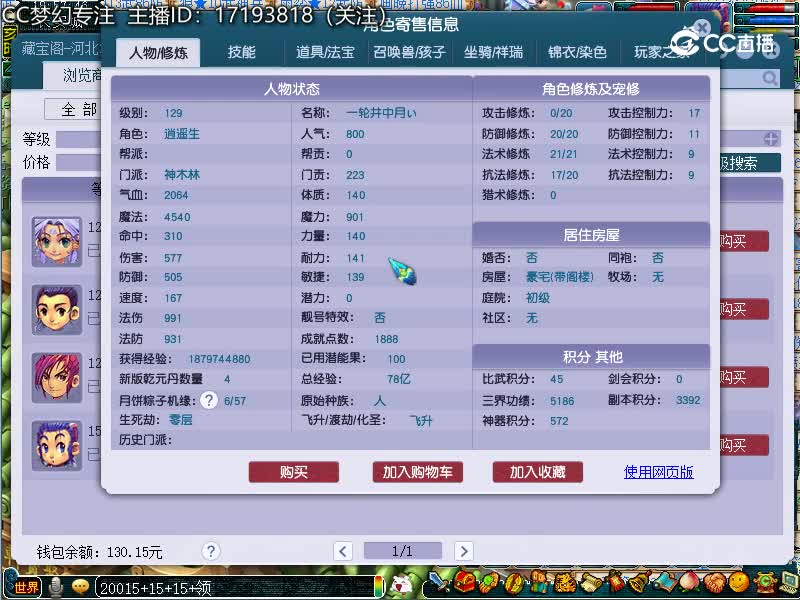Open the blue map scroll icon
The image size is (800, 600).
pyautogui.click(x=666, y=583)
